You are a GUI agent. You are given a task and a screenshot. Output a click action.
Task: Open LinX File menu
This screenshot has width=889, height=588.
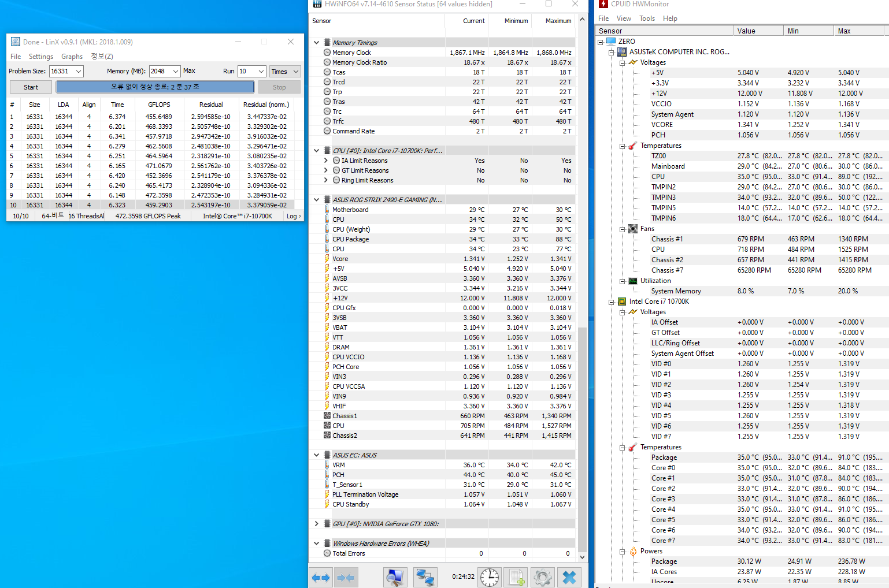[16, 57]
